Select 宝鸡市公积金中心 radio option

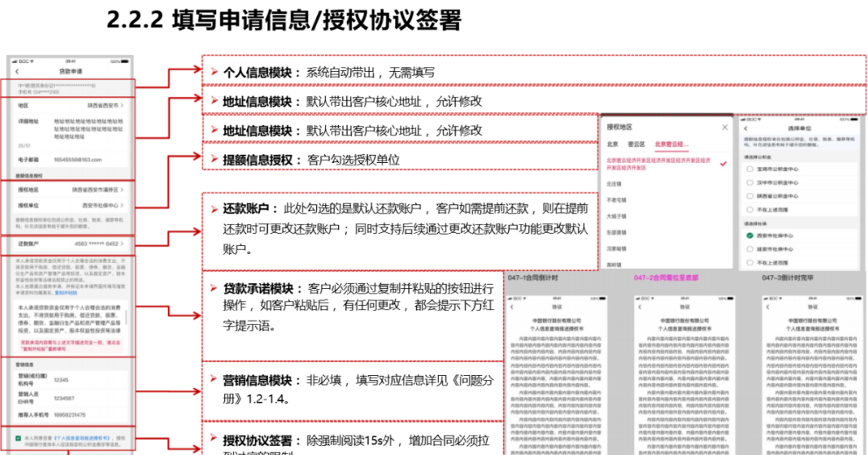749,169
